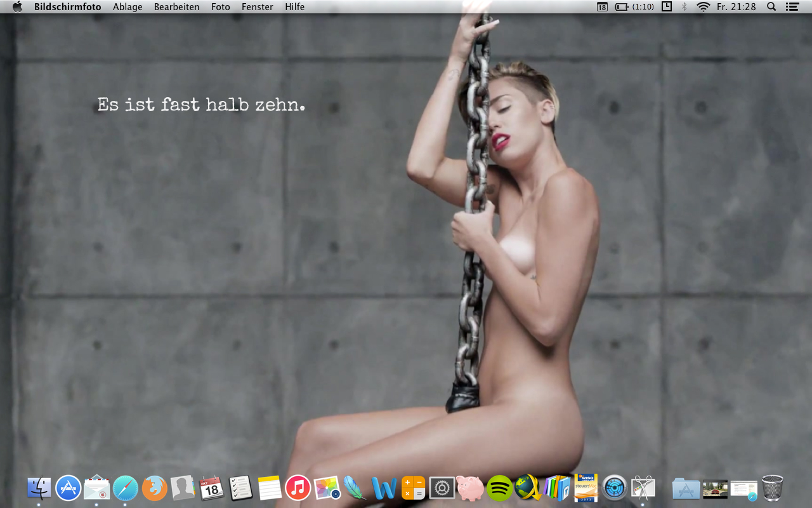The image size is (812, 508).
Task: Open the Bluetooth menu bar icon
Action: pyautogui.click(x=684, y=7)
